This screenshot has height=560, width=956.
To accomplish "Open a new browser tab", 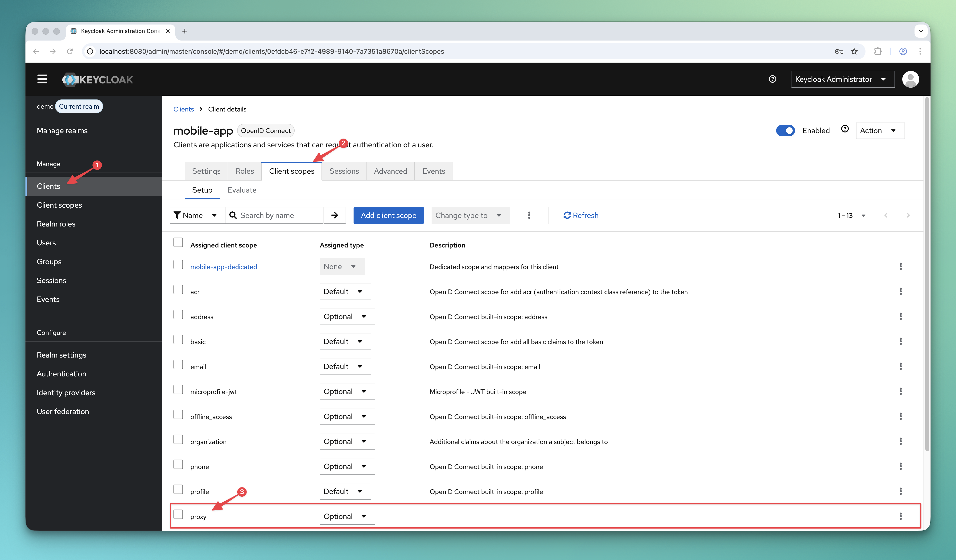I will (x=185, y=31).
